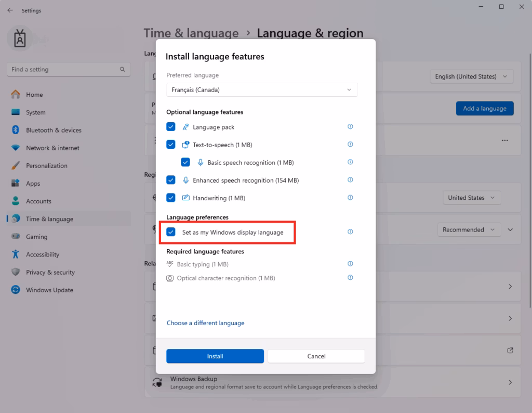Open System settings in sidebar
The width and height of the screenshot is (532, 413).
tap(69, 112)
